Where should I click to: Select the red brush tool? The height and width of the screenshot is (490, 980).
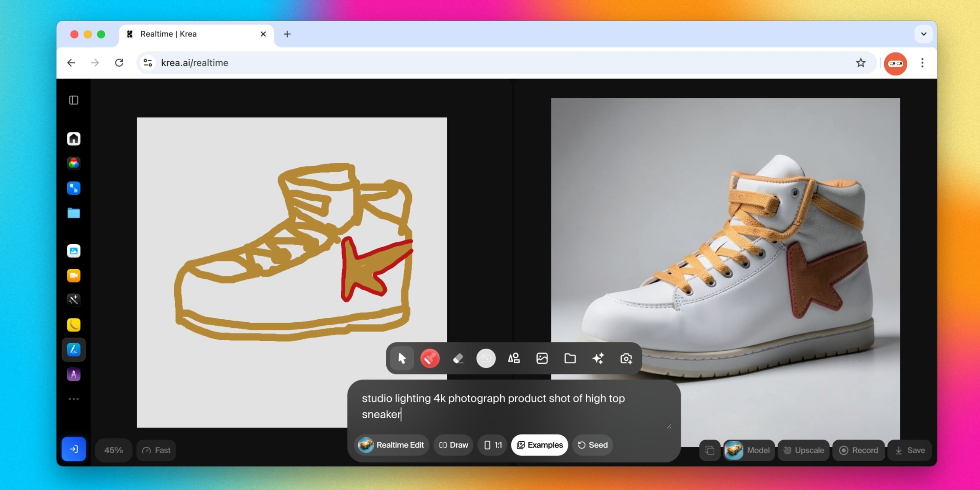coord(430,358)
